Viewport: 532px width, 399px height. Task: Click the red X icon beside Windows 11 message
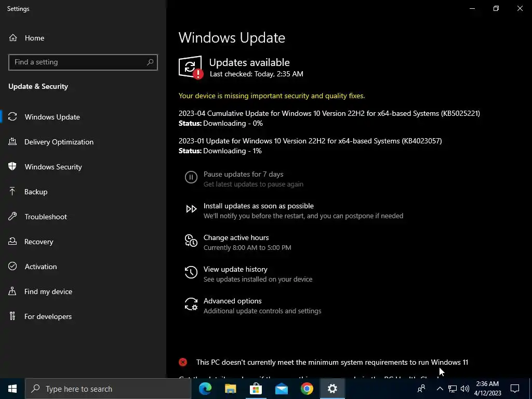pos(183,362)
